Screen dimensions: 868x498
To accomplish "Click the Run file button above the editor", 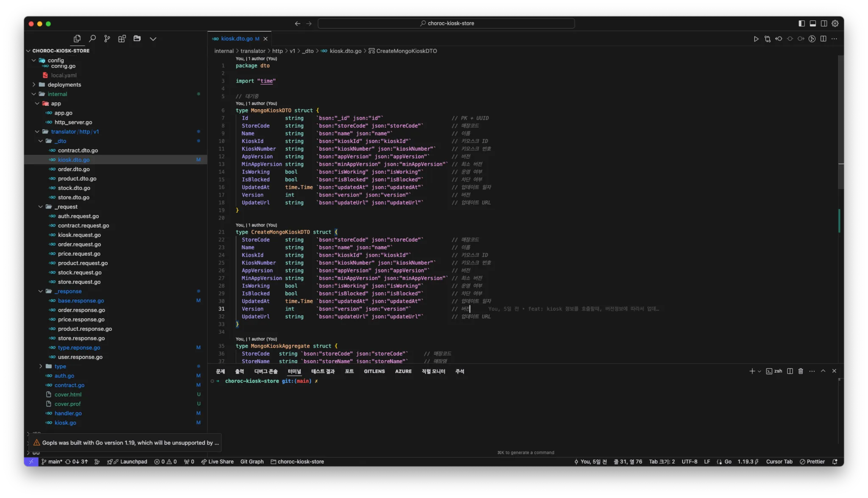I will click(x=757, y=39).
